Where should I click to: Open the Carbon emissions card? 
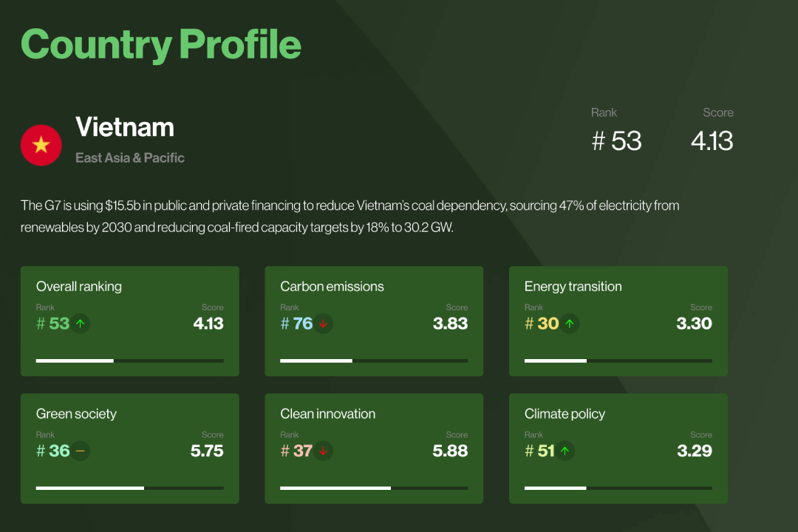[x=374, y=321]
